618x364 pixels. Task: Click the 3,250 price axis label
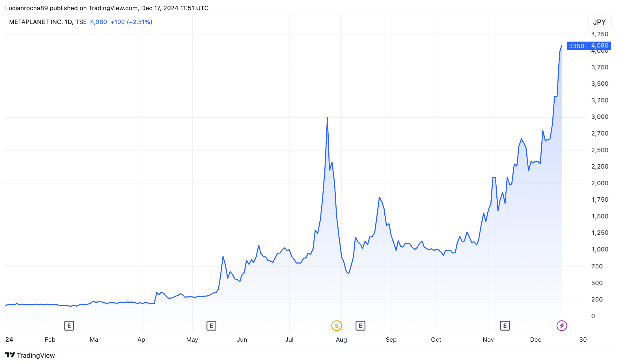pyautogui.click(x=600, y=100)
